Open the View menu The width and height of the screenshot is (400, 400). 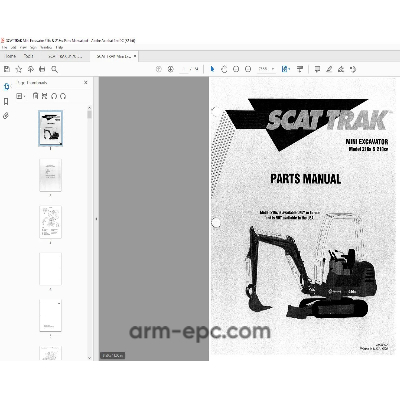(x=23, y=48)
